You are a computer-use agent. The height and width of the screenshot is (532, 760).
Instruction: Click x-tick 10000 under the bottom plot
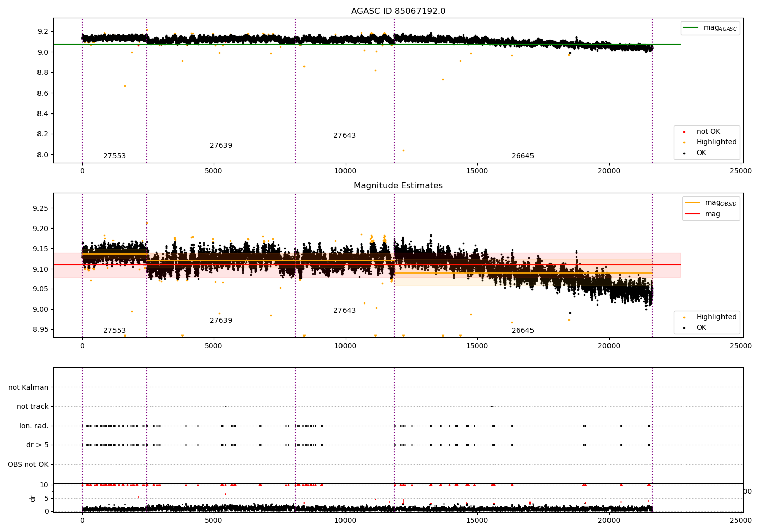tap(346, 520)
